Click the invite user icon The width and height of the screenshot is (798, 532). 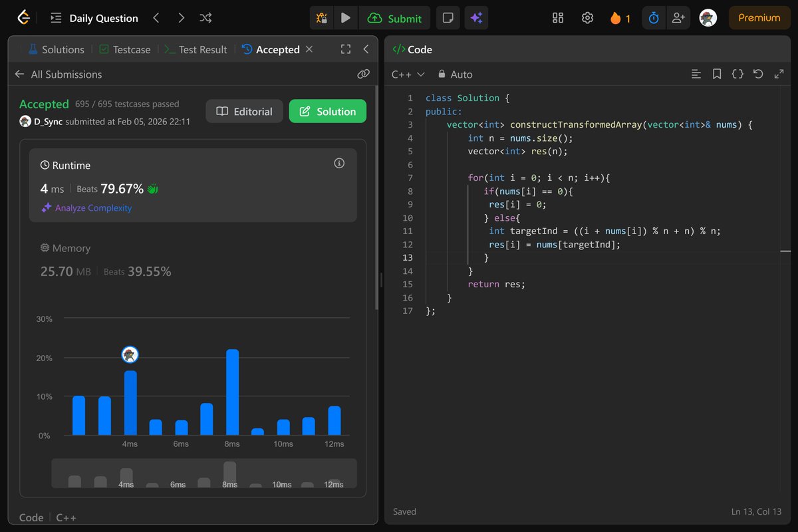(x=678, y=18)
